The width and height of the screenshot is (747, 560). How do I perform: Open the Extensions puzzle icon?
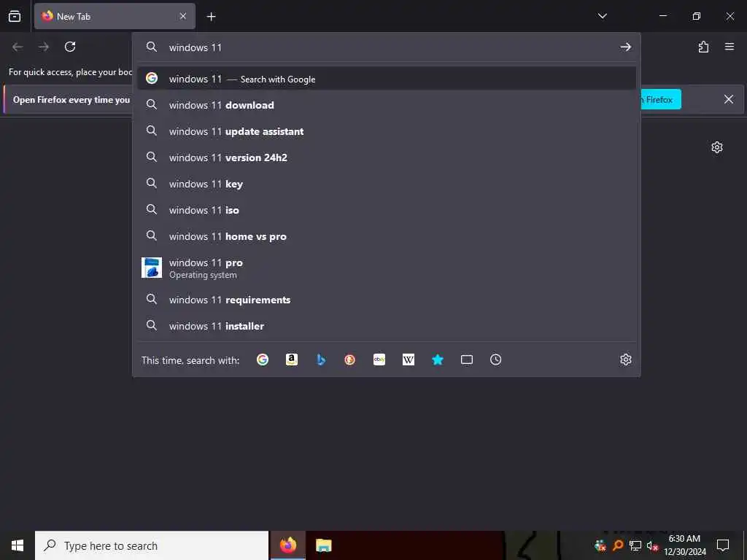coord(703,47)
